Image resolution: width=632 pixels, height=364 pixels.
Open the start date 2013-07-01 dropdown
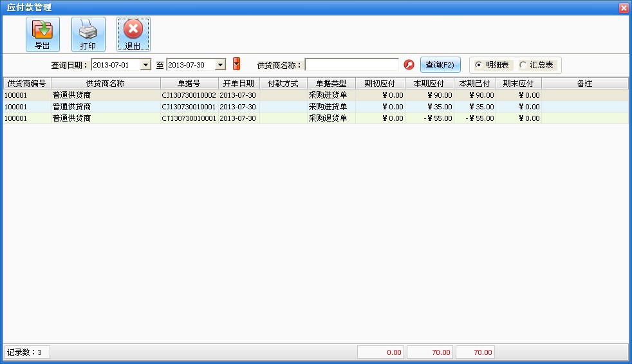point(145,65)
